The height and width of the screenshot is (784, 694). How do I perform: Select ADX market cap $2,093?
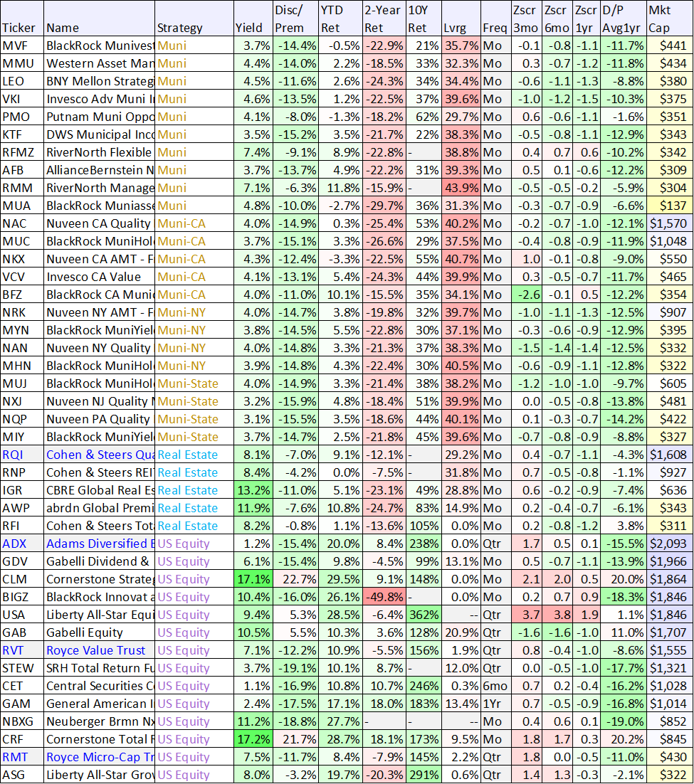(x=670, y=544)
